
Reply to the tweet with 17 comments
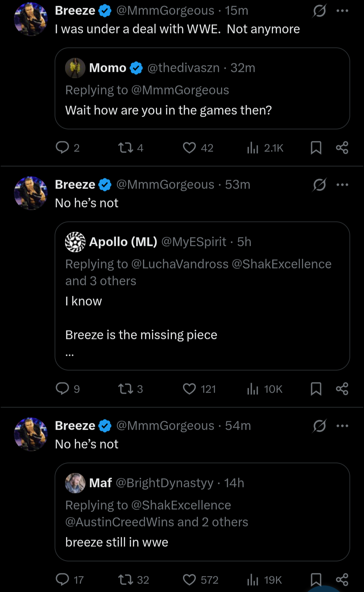click(62, 580)
